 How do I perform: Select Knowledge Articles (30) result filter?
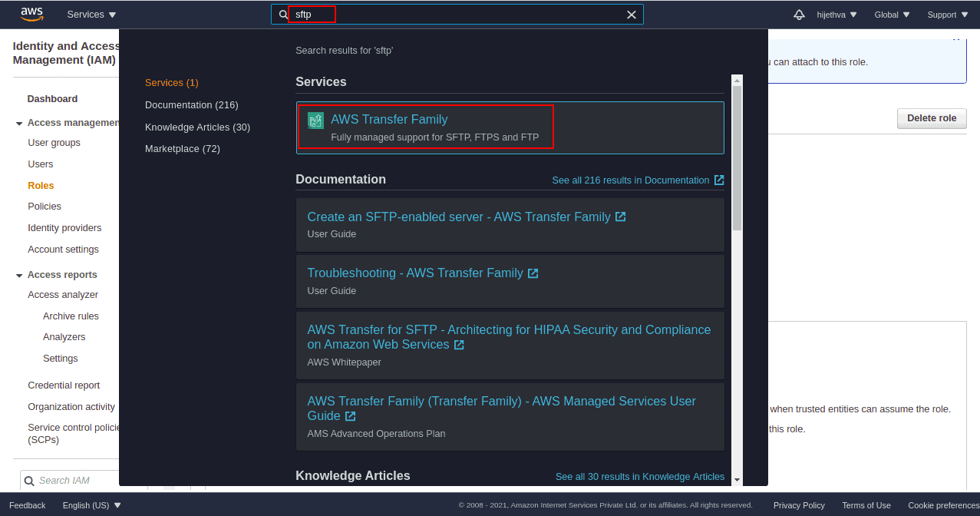tap(197, 127)
